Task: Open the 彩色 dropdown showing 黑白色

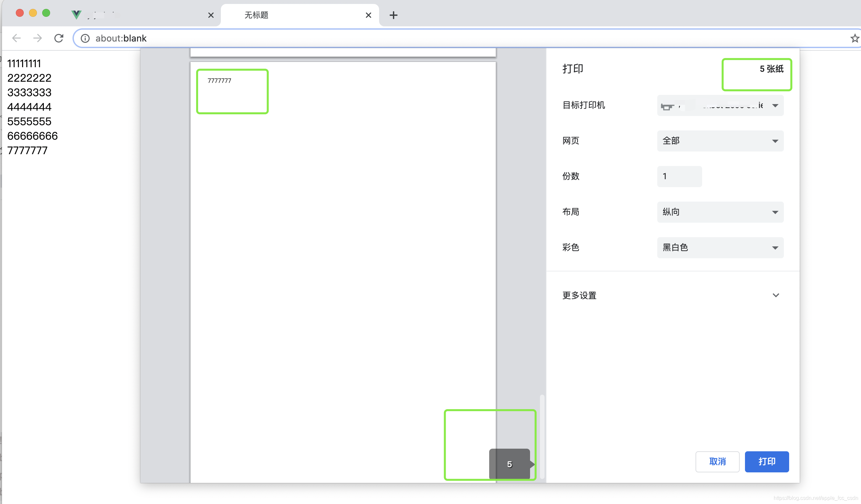Action: click(x=720, y=248)
